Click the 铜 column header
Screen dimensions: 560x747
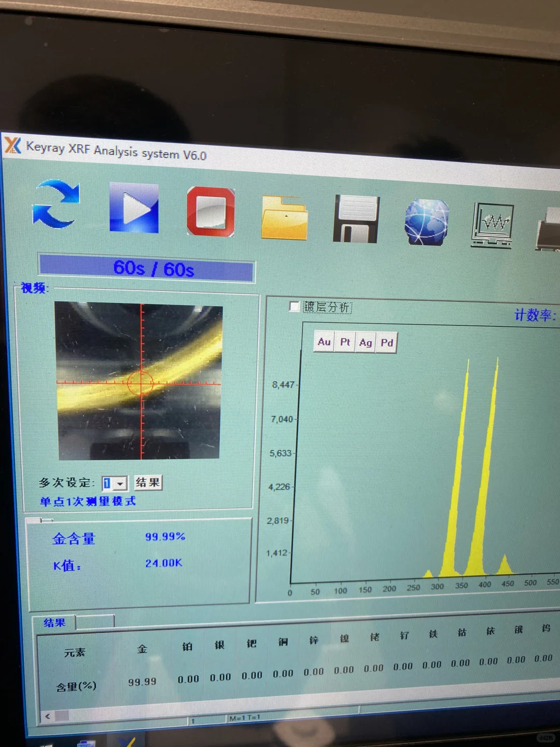coord(283,642)
